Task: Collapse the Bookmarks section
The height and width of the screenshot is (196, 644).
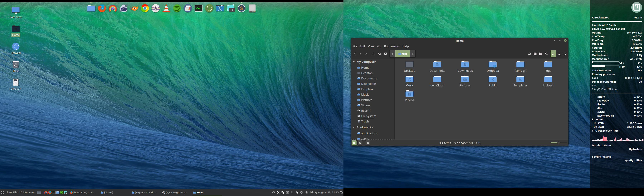Action: [354, 127]
